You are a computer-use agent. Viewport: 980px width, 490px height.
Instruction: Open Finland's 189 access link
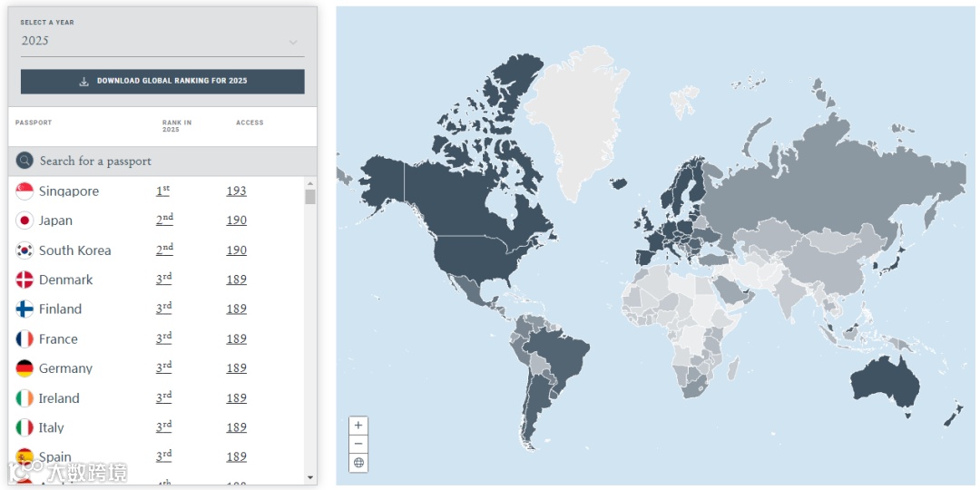point(236,309)
